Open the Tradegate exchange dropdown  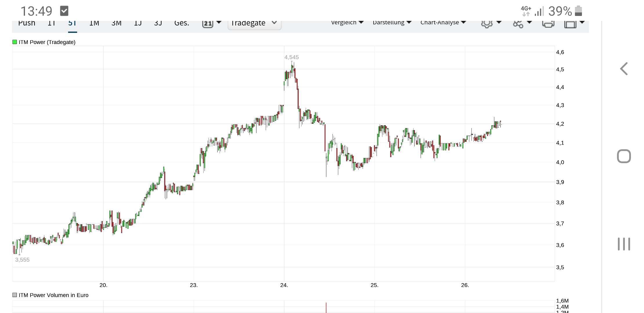click(254, 23)
